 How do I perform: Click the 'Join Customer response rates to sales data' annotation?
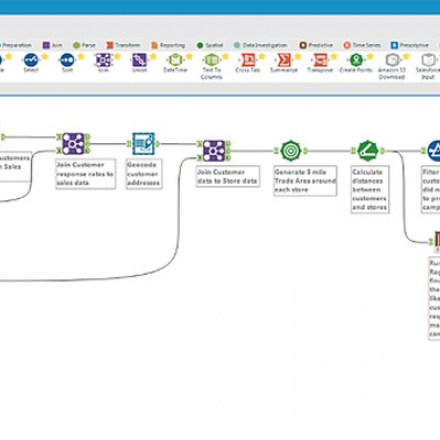tap(86, 174)
